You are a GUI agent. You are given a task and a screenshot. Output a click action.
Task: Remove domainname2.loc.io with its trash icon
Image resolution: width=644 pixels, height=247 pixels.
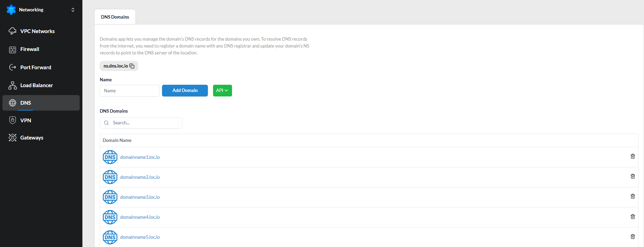(633, 176)
